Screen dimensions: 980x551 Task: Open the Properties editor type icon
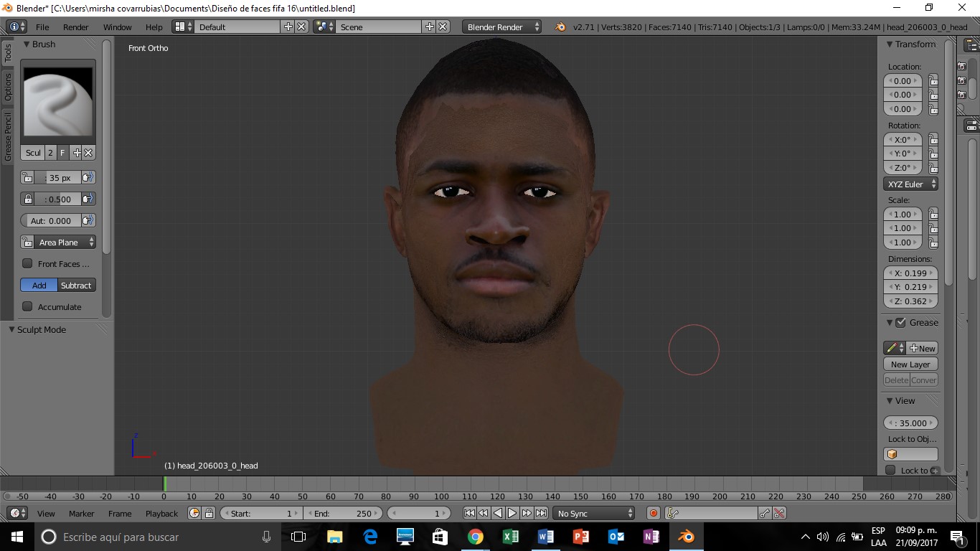973,125
